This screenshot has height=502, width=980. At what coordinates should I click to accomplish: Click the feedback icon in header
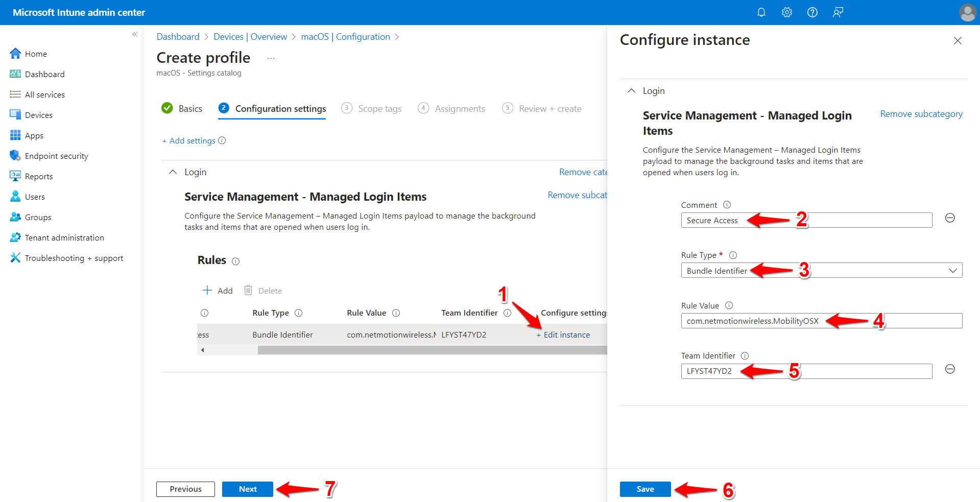click(838, 12)
